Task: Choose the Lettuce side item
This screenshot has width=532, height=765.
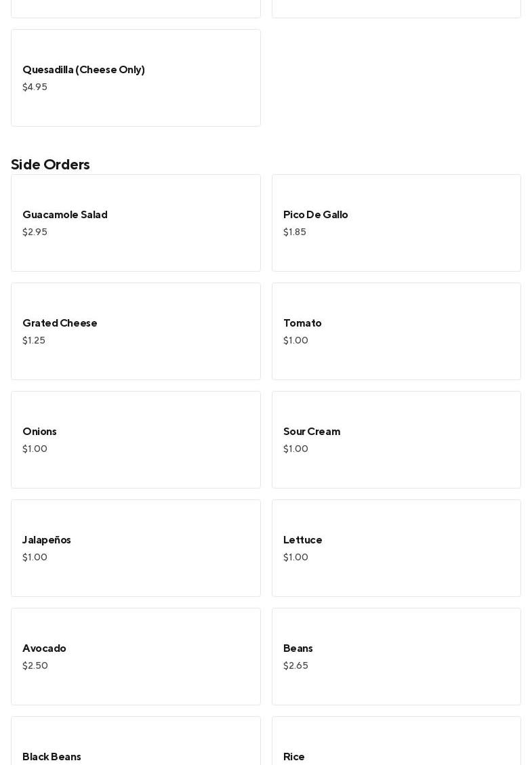Action: [396, 548]
